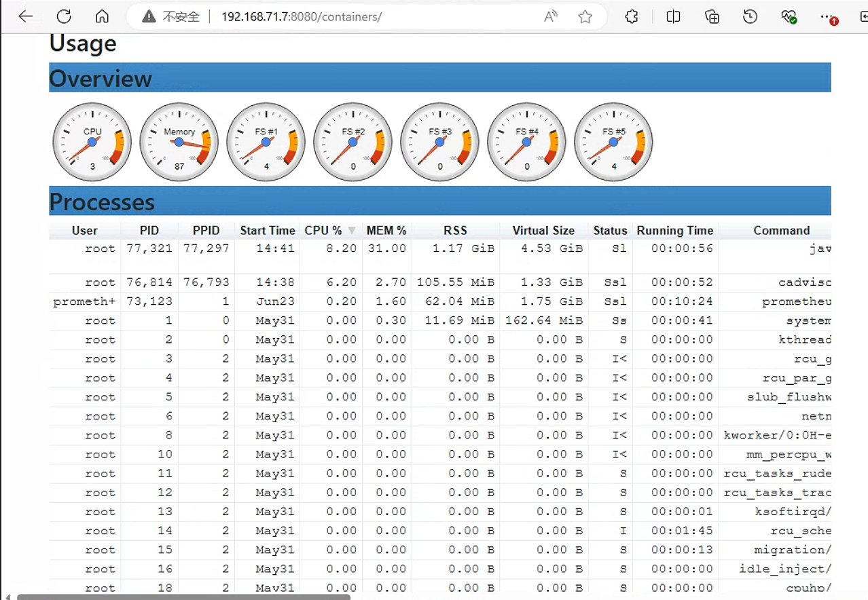Open the split screen icon
The height and width of the screenshot is (600, 868).
coord(673,17)
